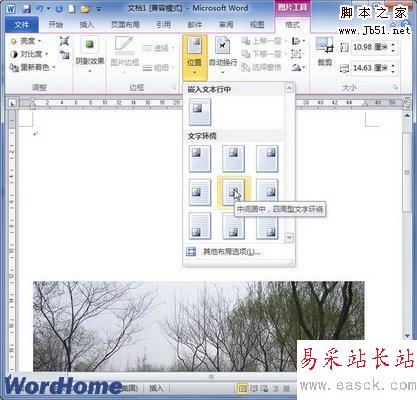Image resolution: width=417 pixels, height=400 pixels.
Task: Open the 边框 group dialog launcher
Action: [x=174, y=87]
